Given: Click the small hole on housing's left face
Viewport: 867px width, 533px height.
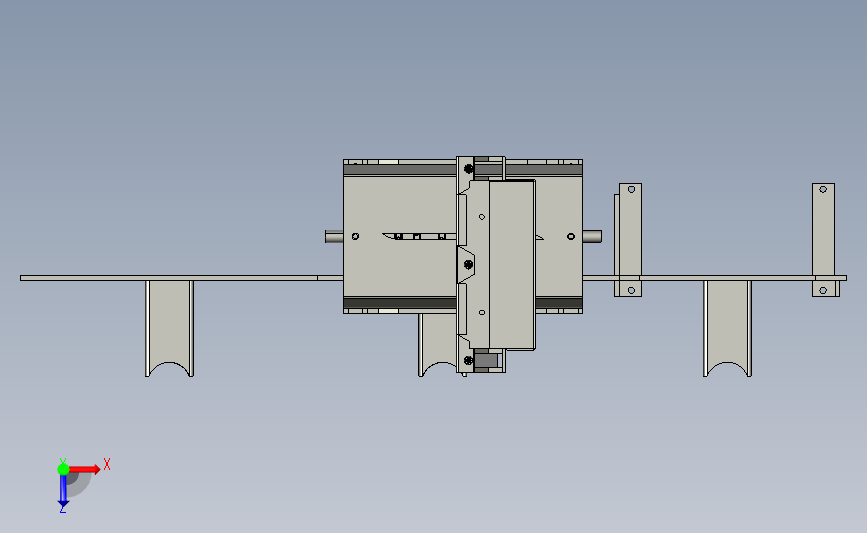Looking at the screenshot, I should pyautogui.click(x=356, y=237).
